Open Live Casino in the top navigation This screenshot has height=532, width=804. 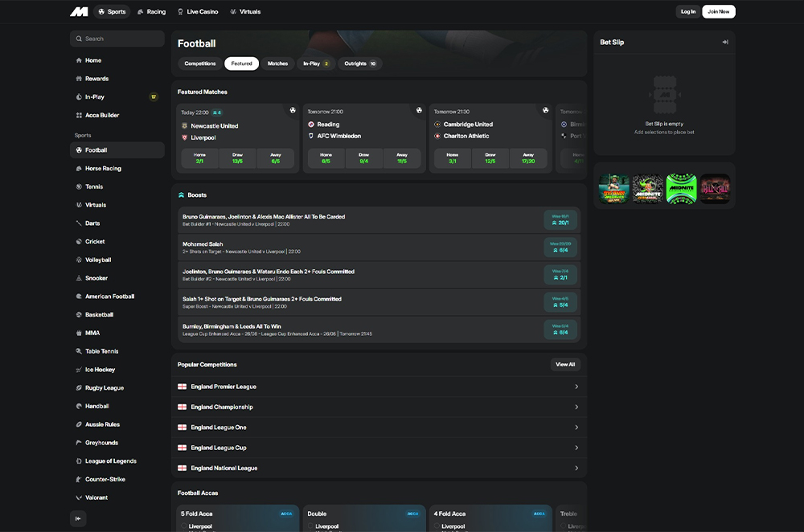click(x=198, y=12)
